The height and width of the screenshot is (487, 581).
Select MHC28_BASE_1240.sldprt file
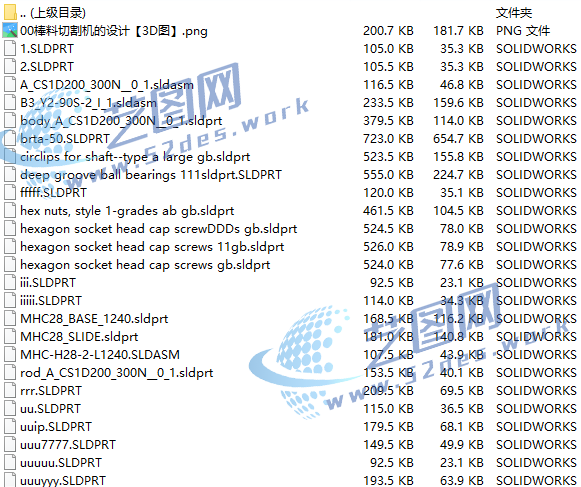tap(94, 319)
